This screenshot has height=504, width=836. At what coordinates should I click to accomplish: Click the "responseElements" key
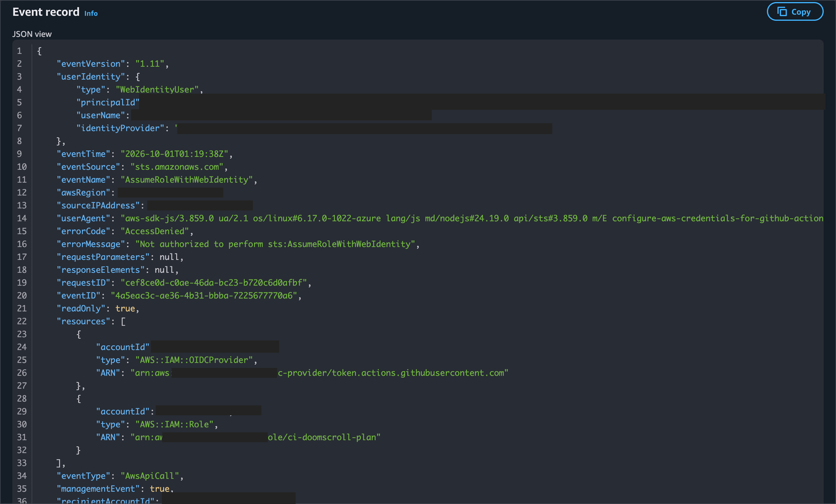coord(100,270)
